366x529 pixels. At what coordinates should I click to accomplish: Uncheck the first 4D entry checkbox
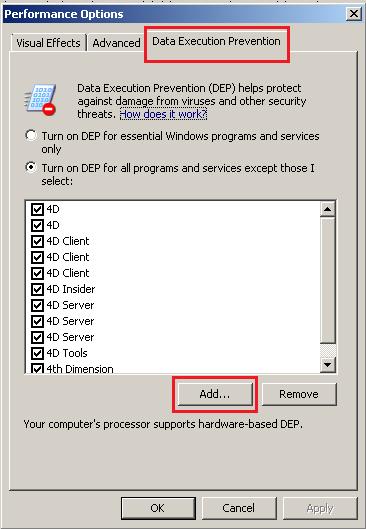(37, 209)
